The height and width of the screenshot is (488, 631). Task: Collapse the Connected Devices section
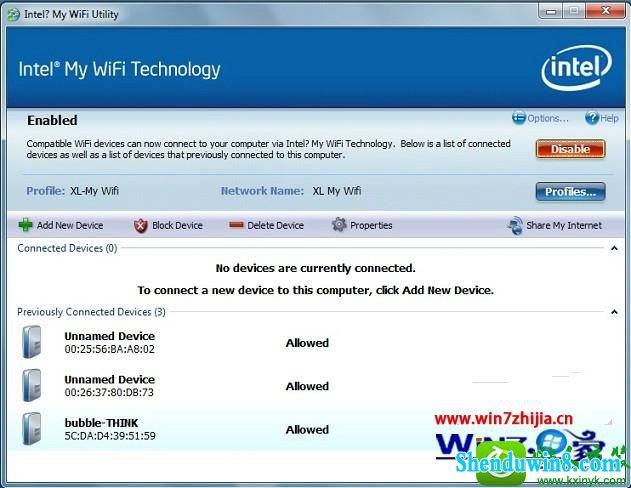point(614,248)
